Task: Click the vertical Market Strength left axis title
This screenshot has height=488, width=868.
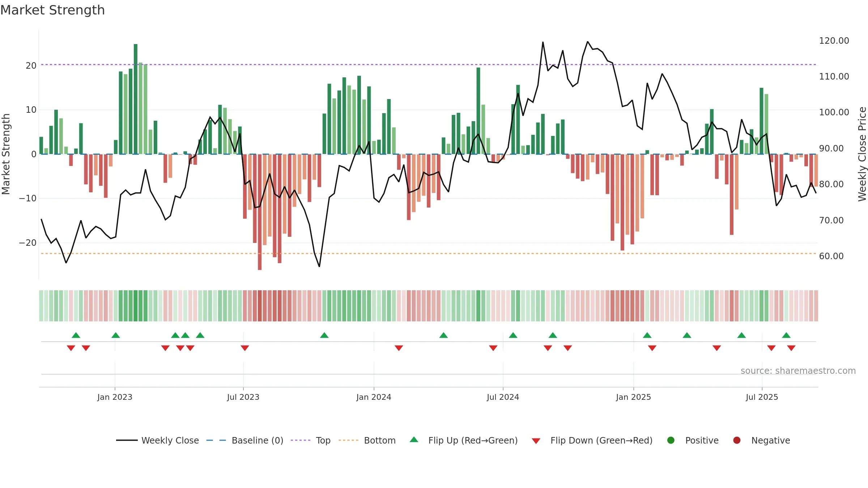Action: (6, 154)
